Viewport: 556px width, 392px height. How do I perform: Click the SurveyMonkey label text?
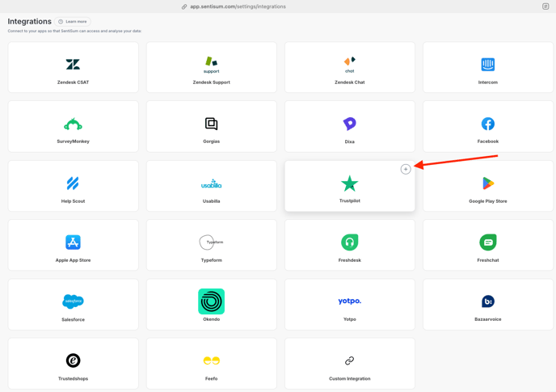click(73, 141)
